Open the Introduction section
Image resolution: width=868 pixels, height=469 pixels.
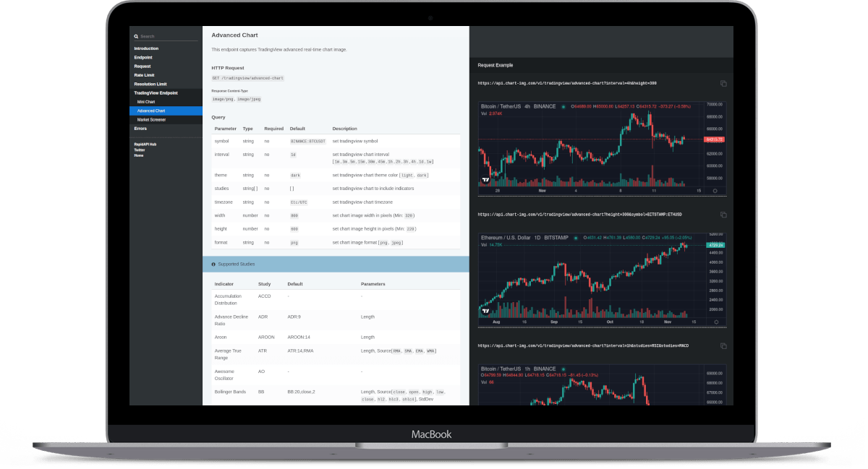pos(146,48)
